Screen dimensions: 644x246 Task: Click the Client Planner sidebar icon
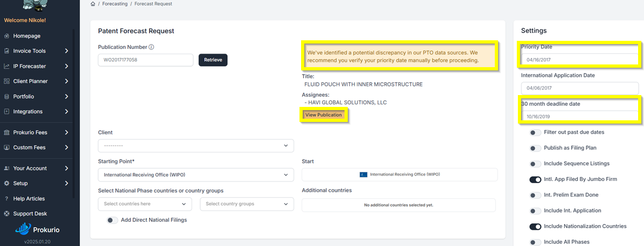6,81
